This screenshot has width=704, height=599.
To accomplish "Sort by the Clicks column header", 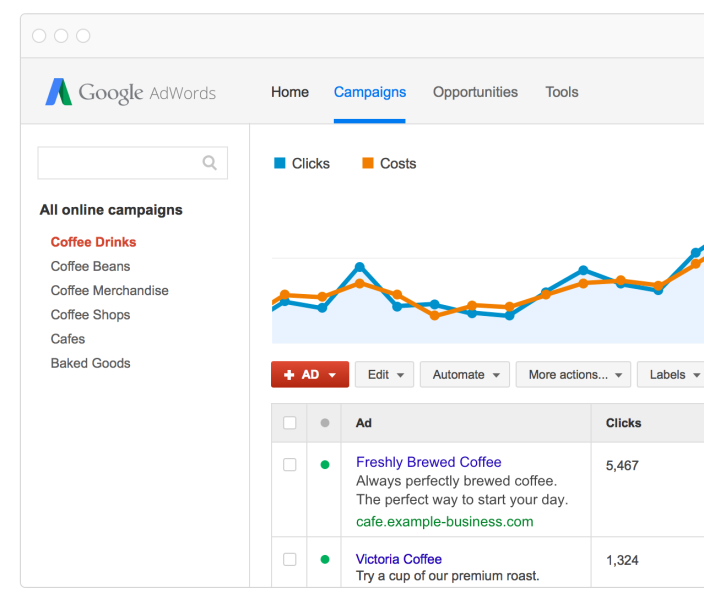I will (624, 423).
